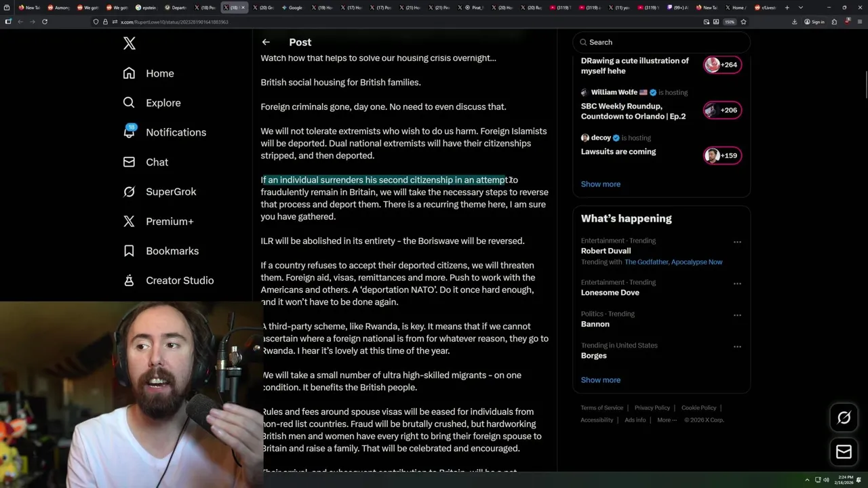
Task: Open the Terms of Service link
Action: point(601,408)
